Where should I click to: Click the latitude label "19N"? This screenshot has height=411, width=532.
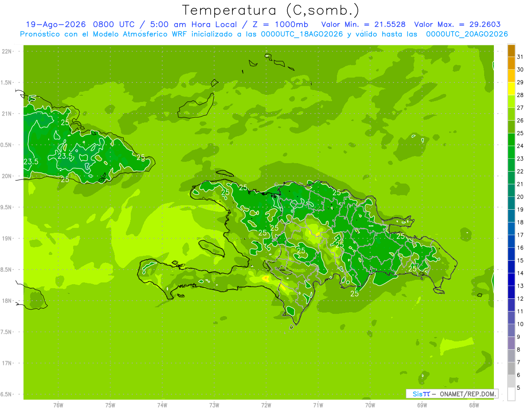point(7,238)
